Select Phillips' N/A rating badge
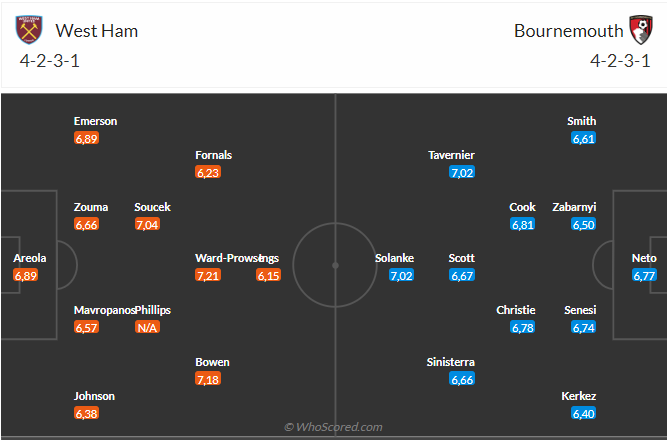This screenshot has height=440, width=667. pos(147,327)
